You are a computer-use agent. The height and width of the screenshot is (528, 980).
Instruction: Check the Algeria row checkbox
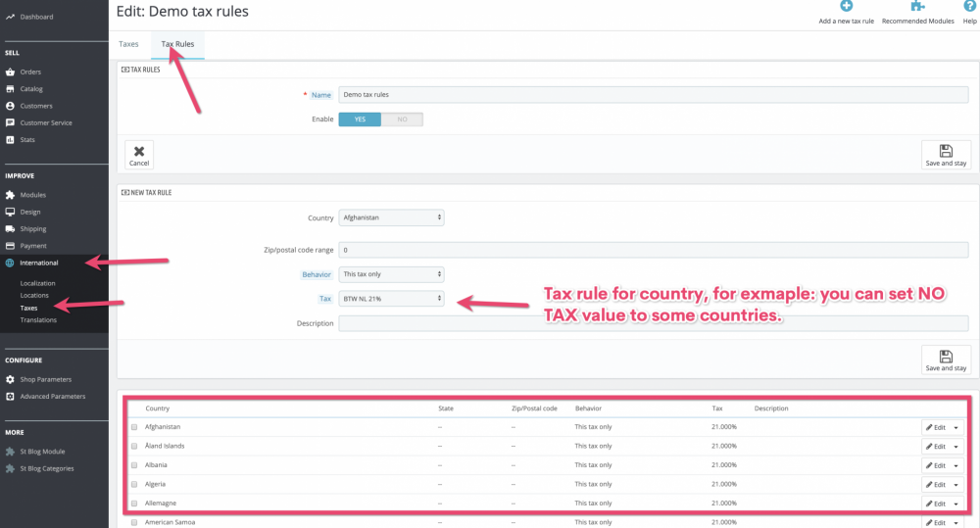(x=134, y=484)
